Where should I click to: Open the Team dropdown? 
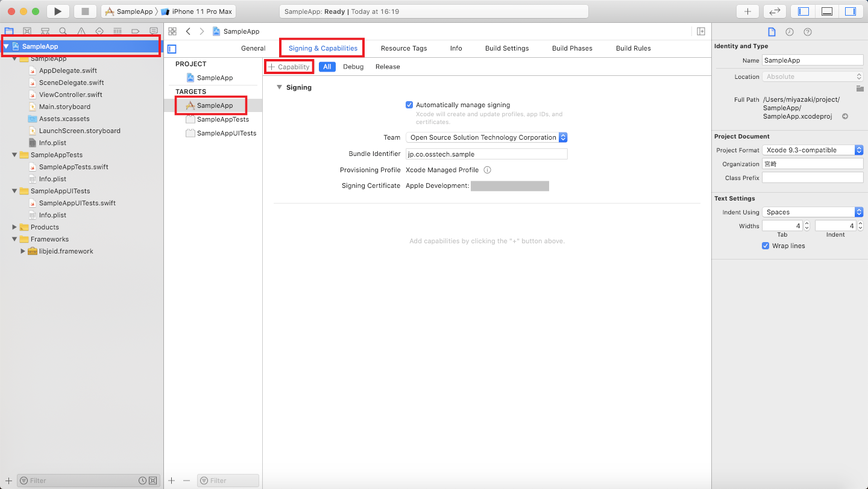[486, 137]
